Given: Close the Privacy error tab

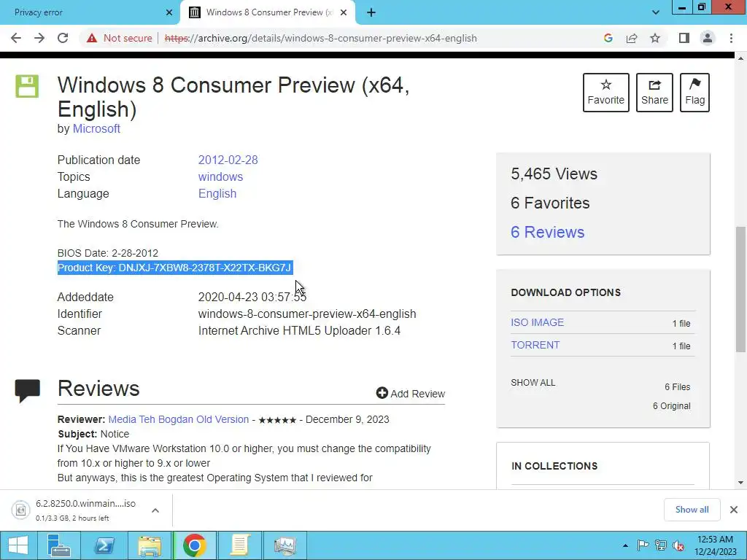Looking at the screenshot, I should (x=169, y=12).
